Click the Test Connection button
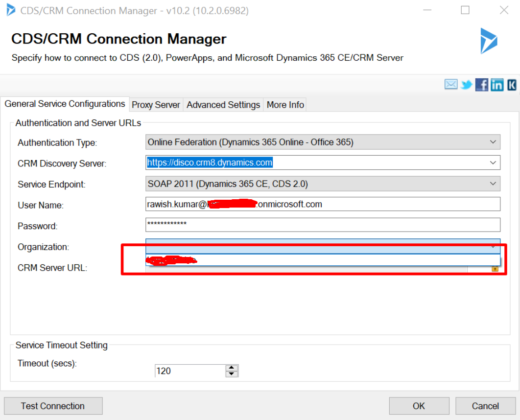This screenshot has height=420, width=520. [53, 406]
